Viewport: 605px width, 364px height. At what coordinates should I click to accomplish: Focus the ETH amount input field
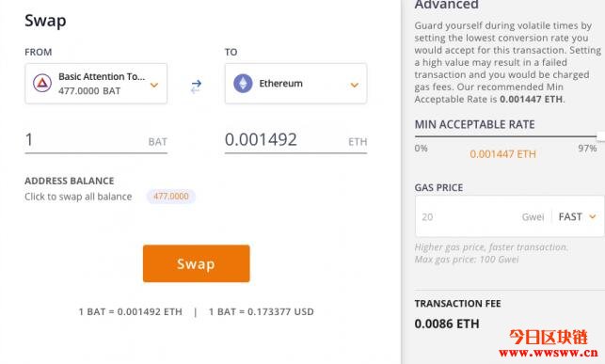295,140
